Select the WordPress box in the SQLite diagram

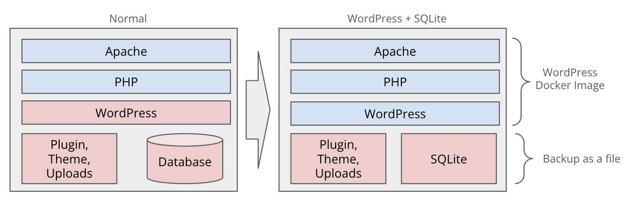(x=395, y=114)
